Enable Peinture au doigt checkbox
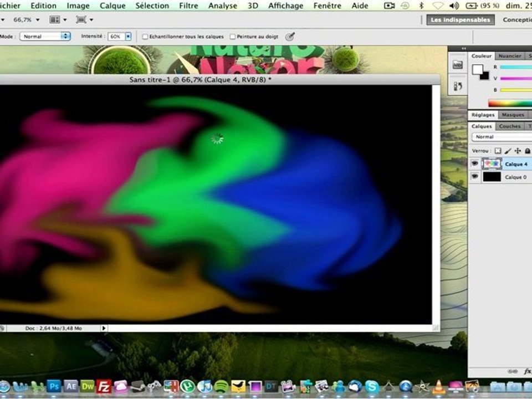532x399 pixels. (x=232, y=37)
